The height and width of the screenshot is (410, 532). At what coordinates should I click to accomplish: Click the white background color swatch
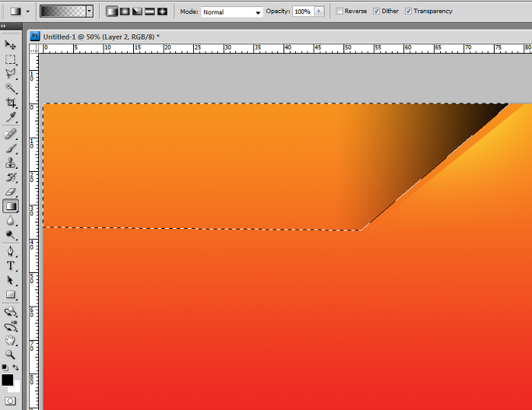pyautogui.click(x=16, y=388)
